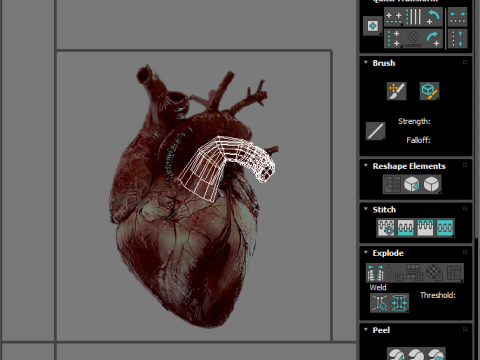Collapse the Reshape Elements rollout triangle

tap(366, 165)
